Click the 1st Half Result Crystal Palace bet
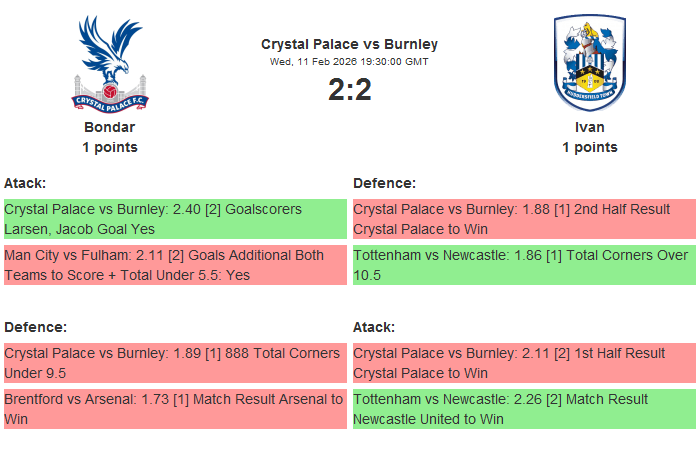700x460 pixels. coord(524,363)
